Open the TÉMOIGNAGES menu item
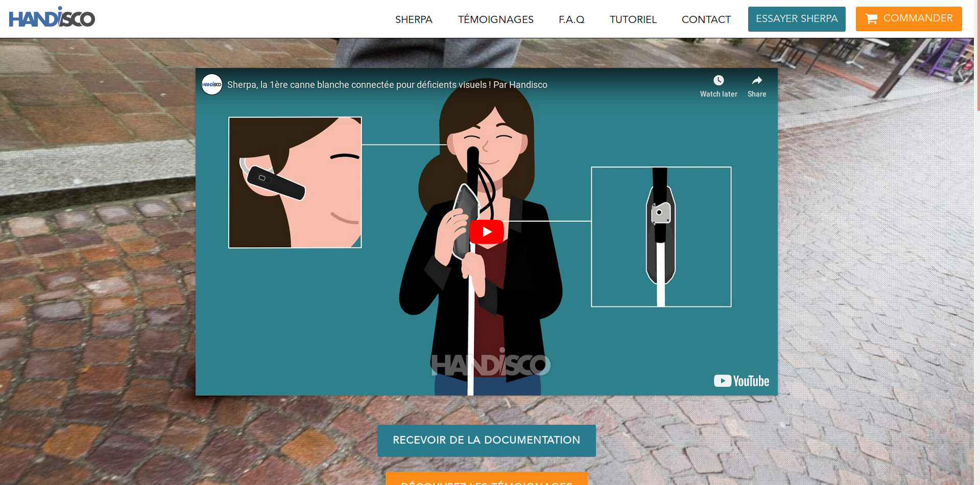980x485 pixels. click(495, 19)
